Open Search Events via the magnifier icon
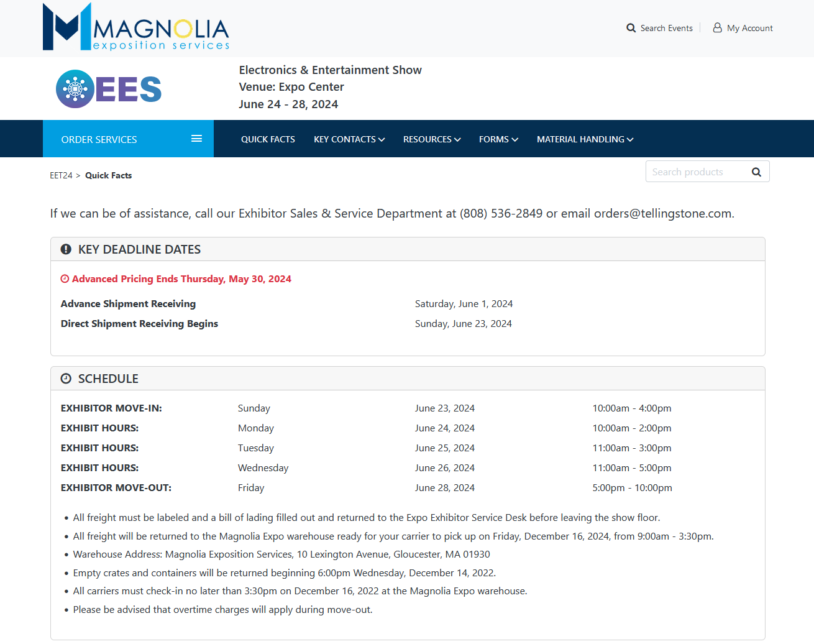Viewport: 814px width, 644px height. (631, 28)
